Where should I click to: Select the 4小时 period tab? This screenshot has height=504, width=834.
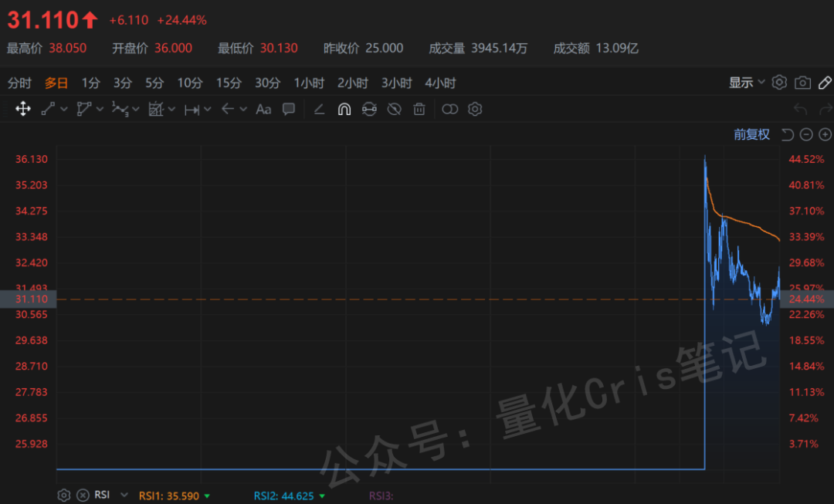pos(440,83)
